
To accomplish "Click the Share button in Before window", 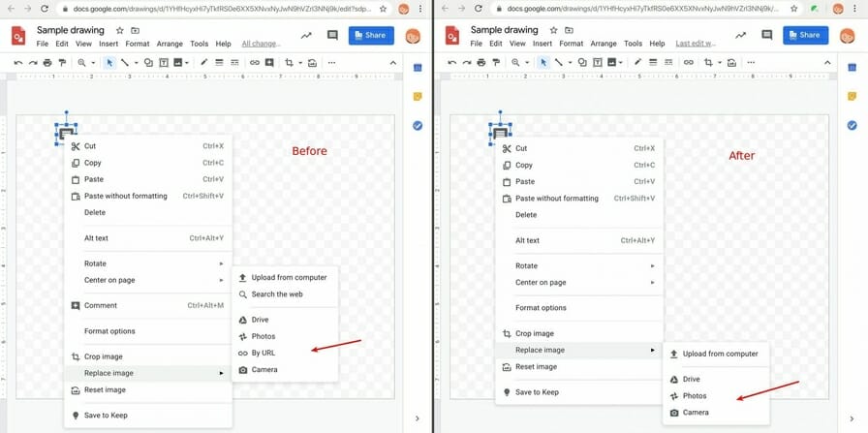I will coord(371,36).
